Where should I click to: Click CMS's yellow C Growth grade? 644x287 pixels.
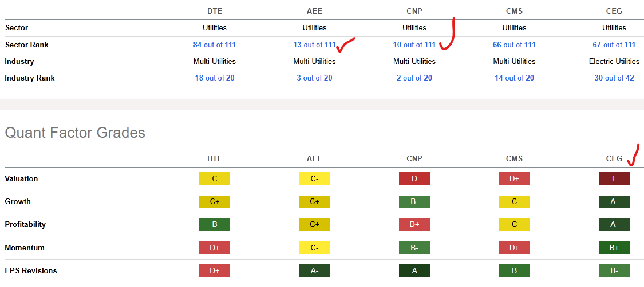tap(514, 201)
